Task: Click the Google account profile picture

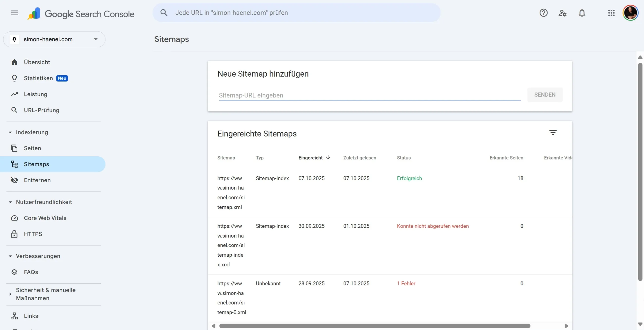Action: 630,13
